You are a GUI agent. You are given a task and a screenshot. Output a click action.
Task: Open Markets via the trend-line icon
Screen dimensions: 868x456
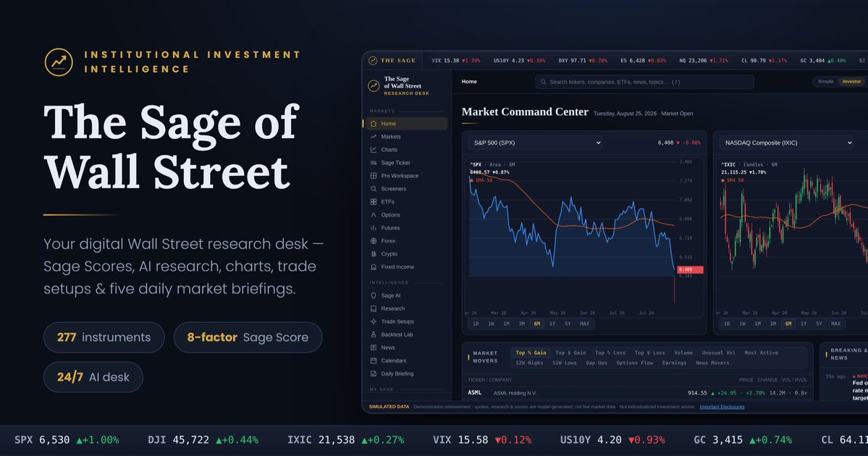coord(374,137)
